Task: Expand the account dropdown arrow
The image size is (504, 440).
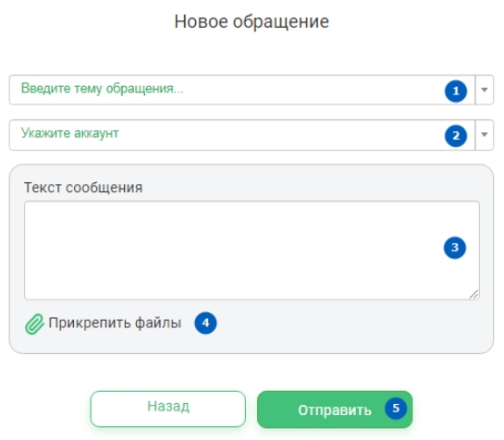Action: [x=485, y=134]
